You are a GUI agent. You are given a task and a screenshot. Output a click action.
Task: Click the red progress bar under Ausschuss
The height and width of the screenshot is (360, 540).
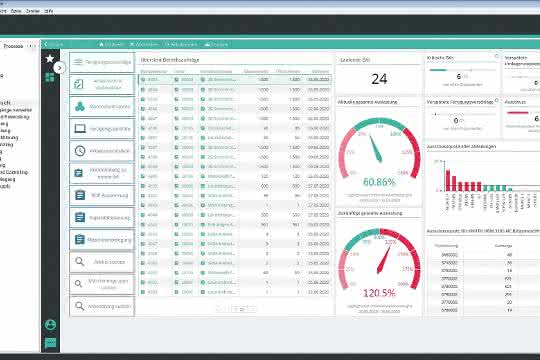click(518, 113)
